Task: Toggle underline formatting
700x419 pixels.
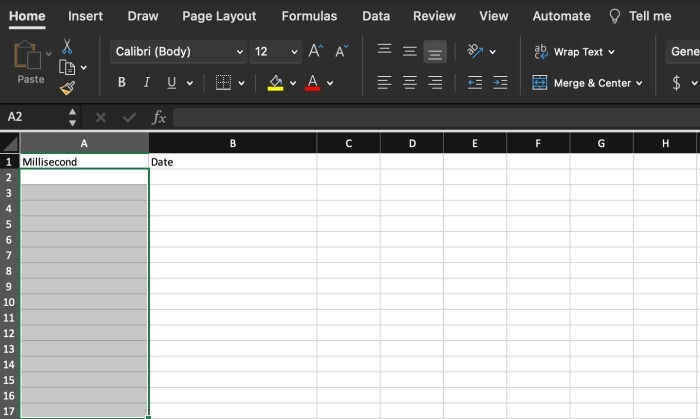Action: (171, 83)
